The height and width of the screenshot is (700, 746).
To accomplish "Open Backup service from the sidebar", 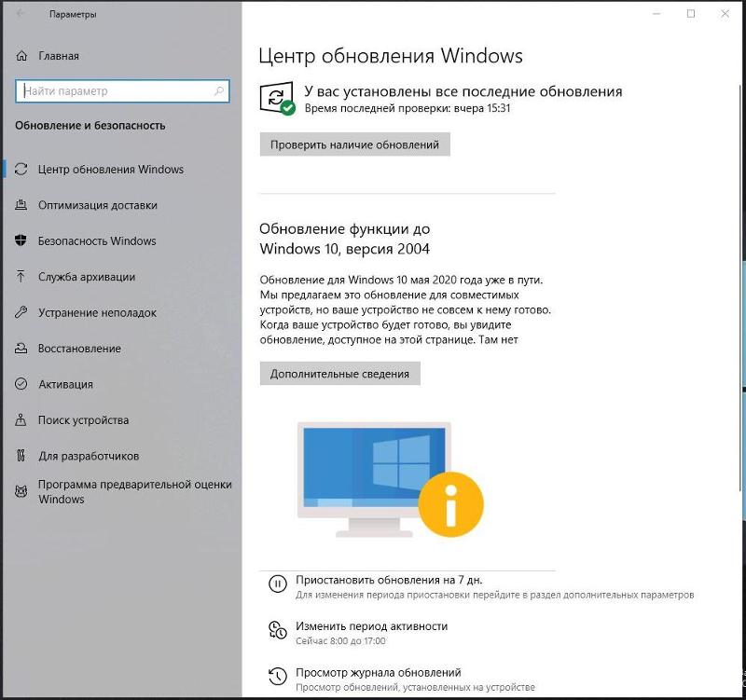I will 20,277.
